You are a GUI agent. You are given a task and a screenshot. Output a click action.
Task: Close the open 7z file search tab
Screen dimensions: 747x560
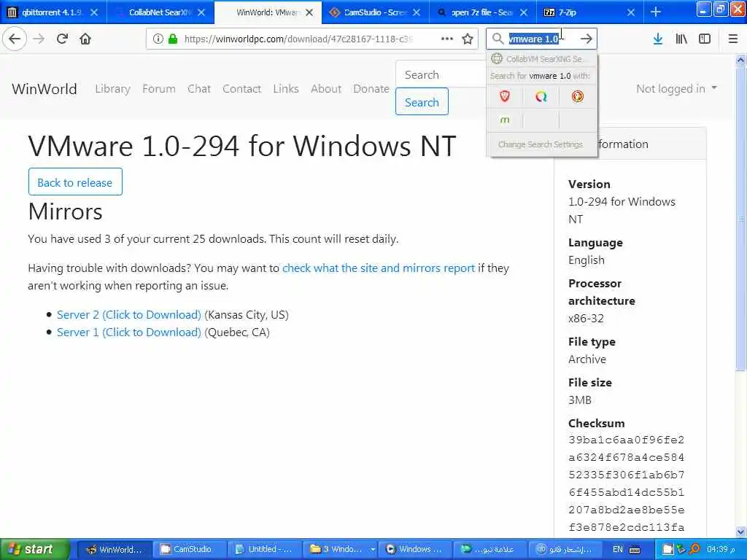click(524, 12)
